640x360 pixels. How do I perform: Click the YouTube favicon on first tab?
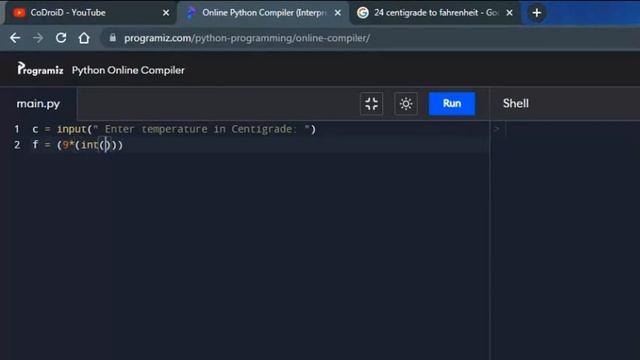coord(19,13)
